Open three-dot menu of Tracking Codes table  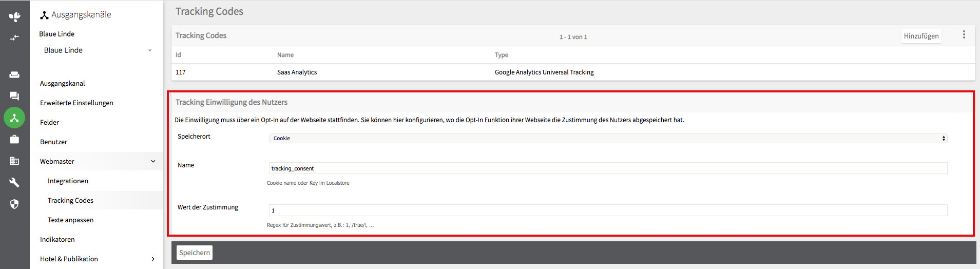click(964, 34)
